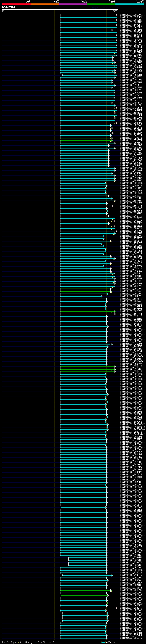Viewport: 146px width, 644px height.
Task: Open hit UniRef100_P50586-2
Action: click(132, 357)
